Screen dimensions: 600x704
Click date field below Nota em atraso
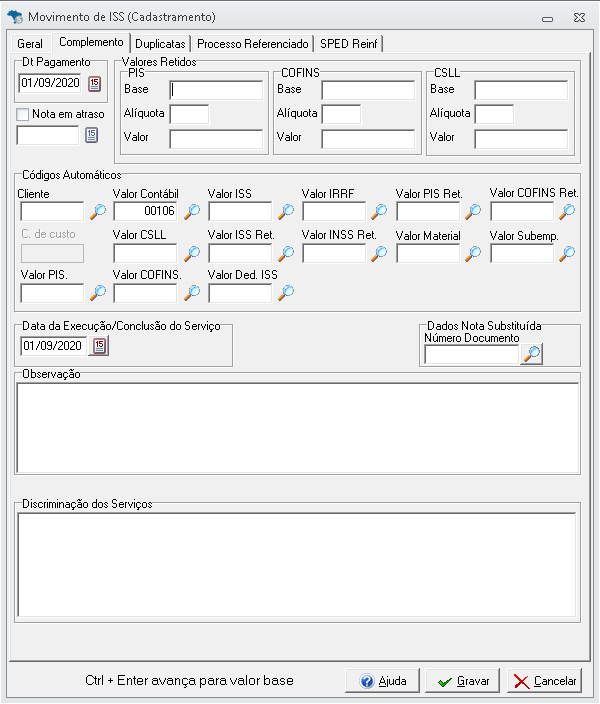click(x=48, y=135)
